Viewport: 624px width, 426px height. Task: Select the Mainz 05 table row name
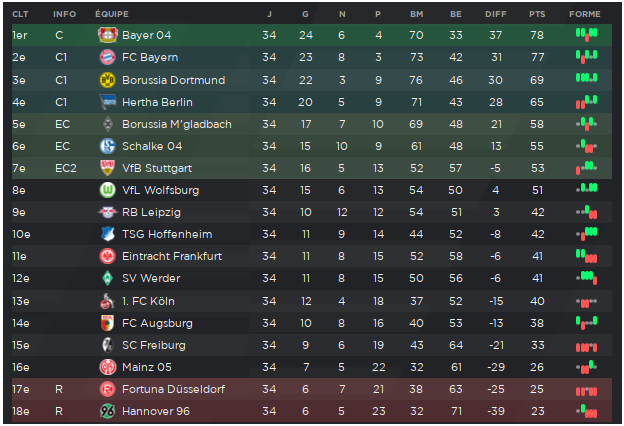click(x=146, y=367)
